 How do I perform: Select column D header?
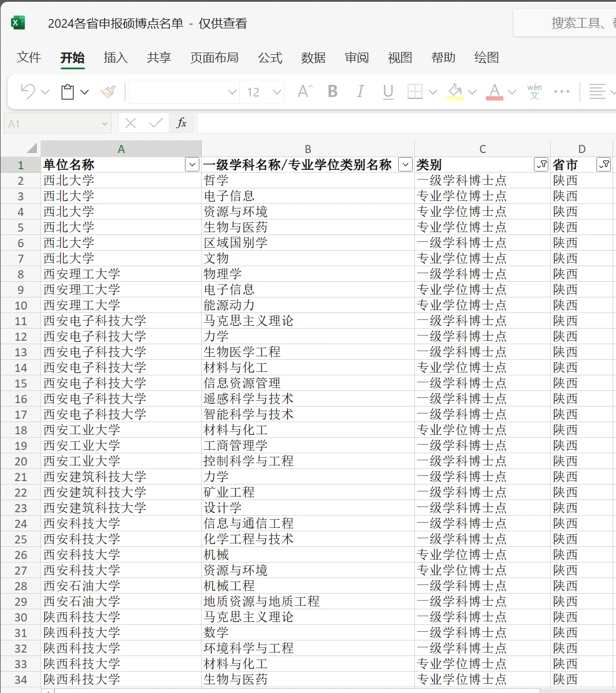point(582,149)
